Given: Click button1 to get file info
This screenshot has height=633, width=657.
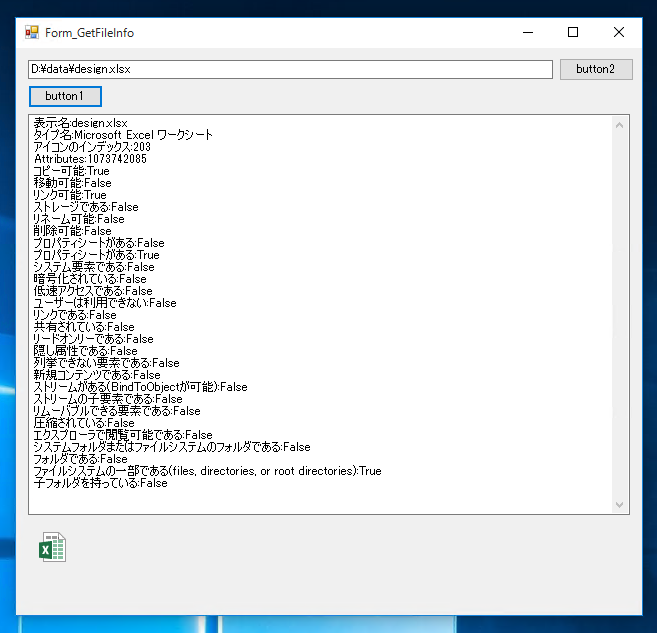Looking at the screenshot, I should tap(65, 96).
